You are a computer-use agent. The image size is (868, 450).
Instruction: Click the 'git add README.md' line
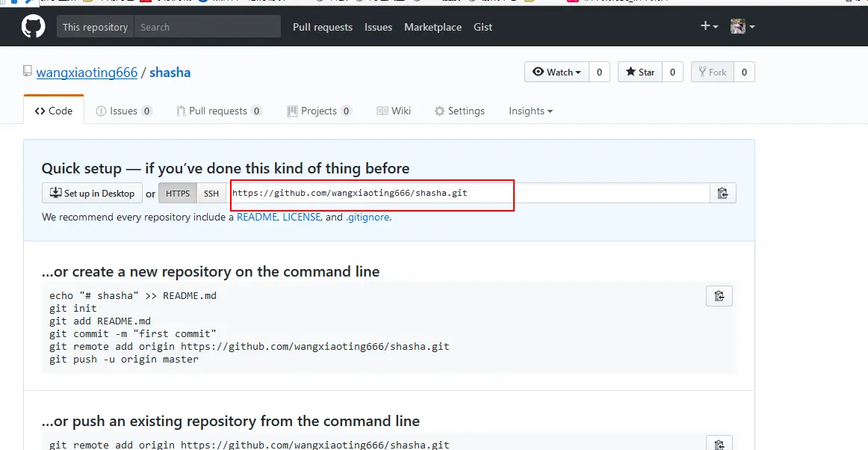100,321
